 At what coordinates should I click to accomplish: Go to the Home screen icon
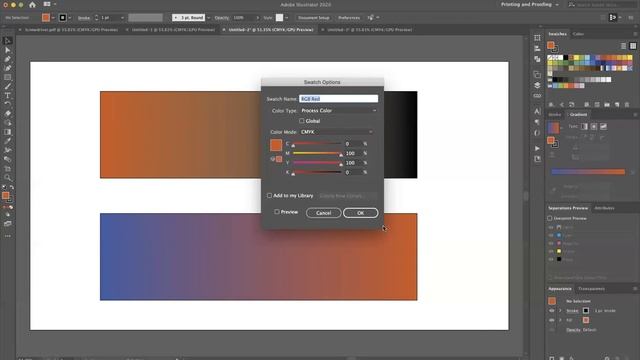32,5
